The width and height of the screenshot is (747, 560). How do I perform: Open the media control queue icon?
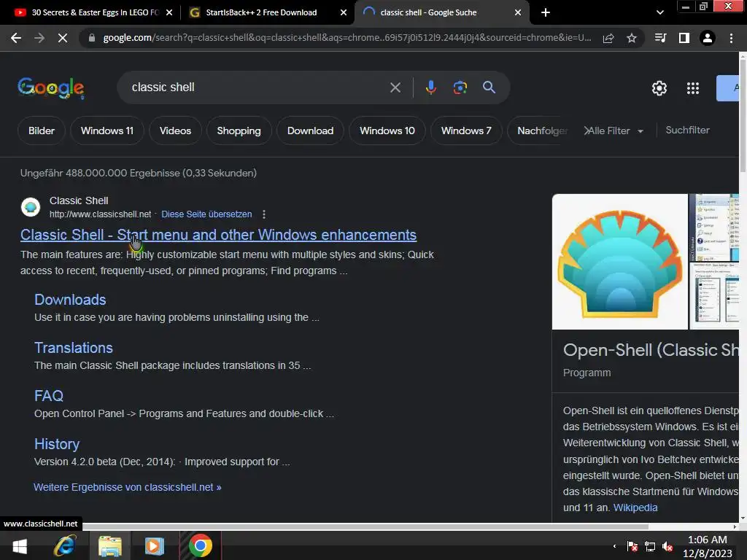660,38
